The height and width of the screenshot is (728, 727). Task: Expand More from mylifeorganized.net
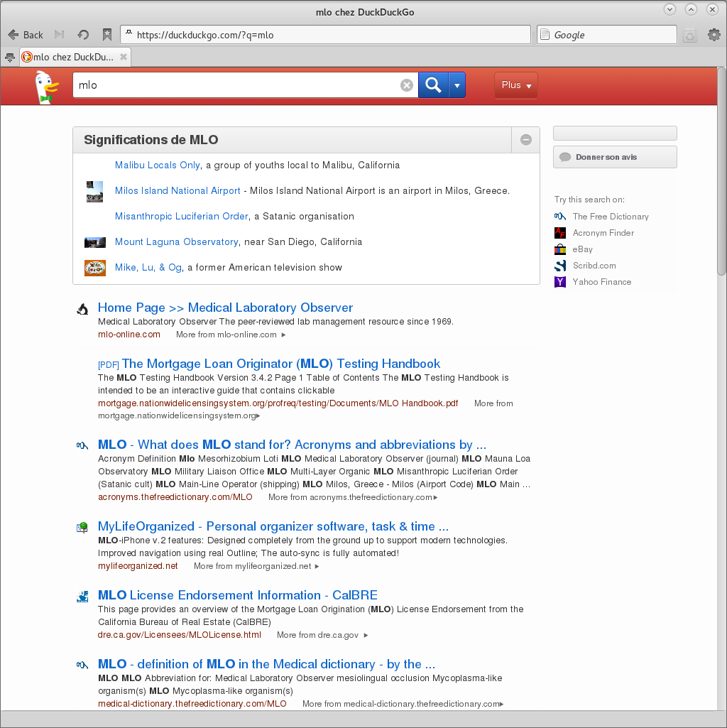256,566
